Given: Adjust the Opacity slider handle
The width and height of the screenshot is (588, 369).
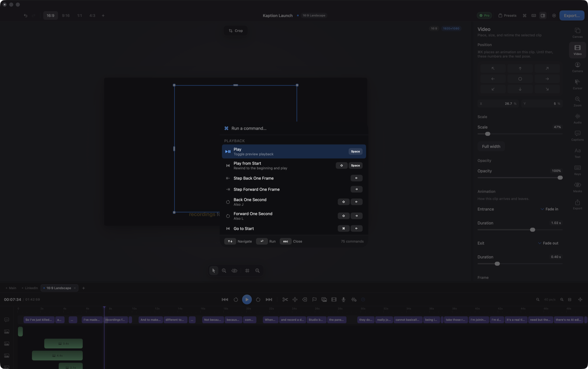Looking at the screenshot, I should [560, 178].
